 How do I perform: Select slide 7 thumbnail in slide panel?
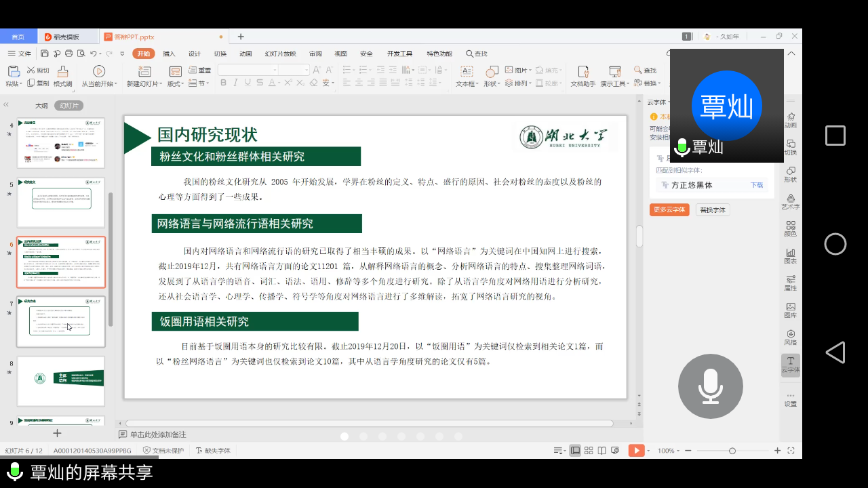61,321
